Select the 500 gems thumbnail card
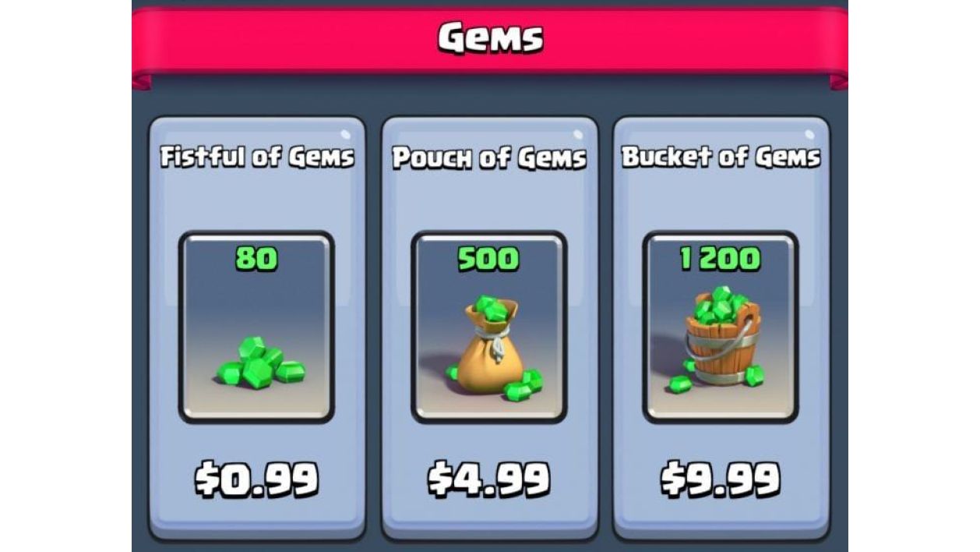 (x=488, y=327)
